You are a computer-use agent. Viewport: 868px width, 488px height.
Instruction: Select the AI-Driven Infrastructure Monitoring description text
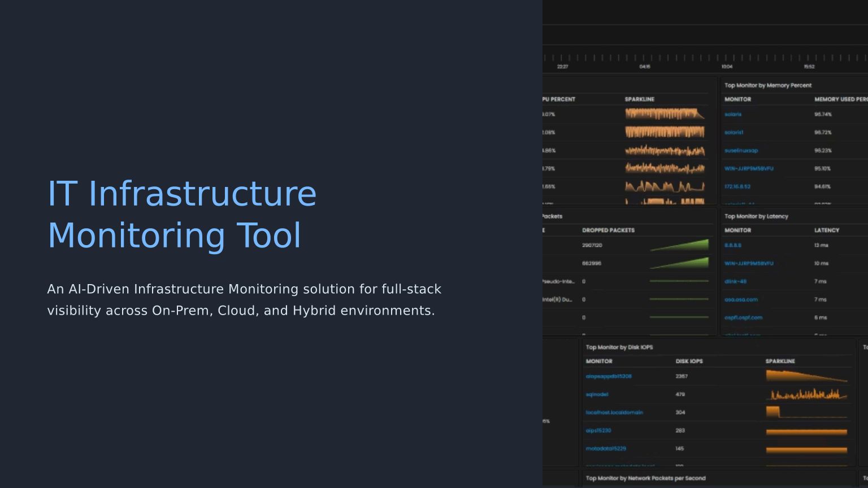coord(244,300)
